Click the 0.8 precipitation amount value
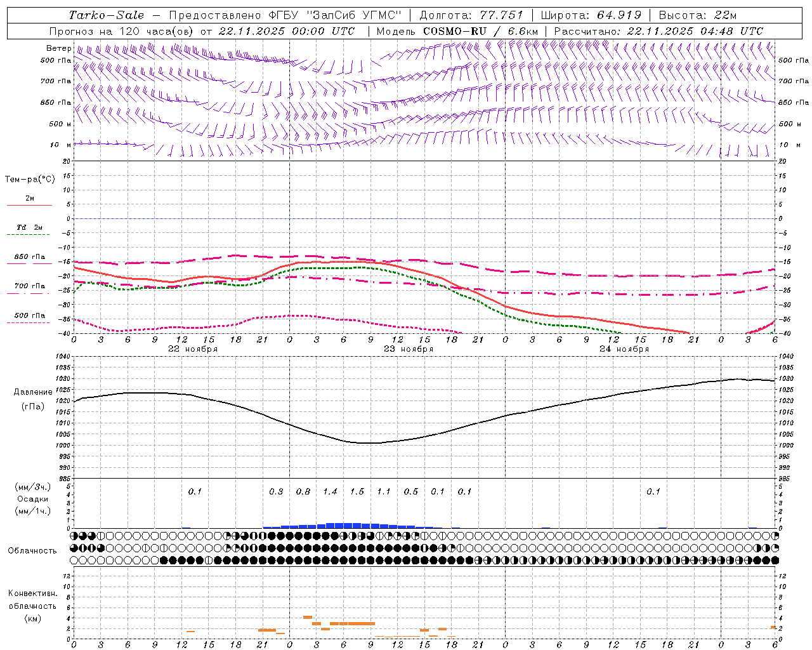This screenshot has width=812, height=650. pos(303,491)
